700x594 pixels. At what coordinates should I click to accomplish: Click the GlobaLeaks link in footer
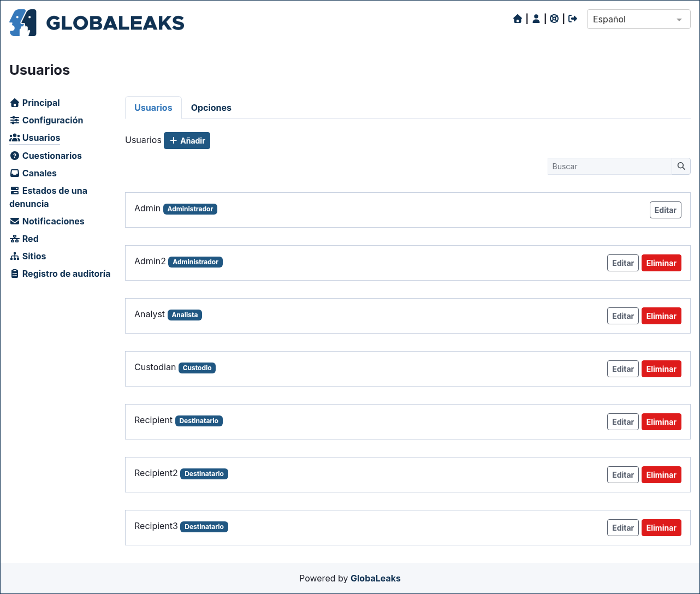tap(375, 578)
